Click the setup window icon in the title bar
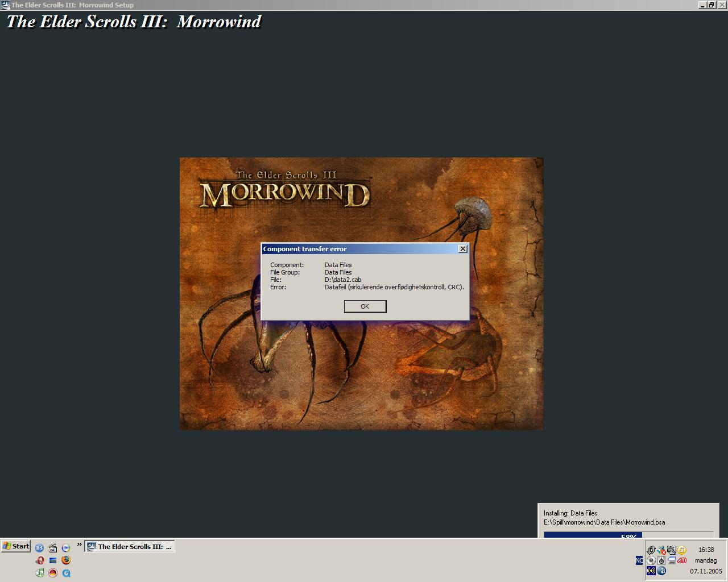 click(6, 5)
